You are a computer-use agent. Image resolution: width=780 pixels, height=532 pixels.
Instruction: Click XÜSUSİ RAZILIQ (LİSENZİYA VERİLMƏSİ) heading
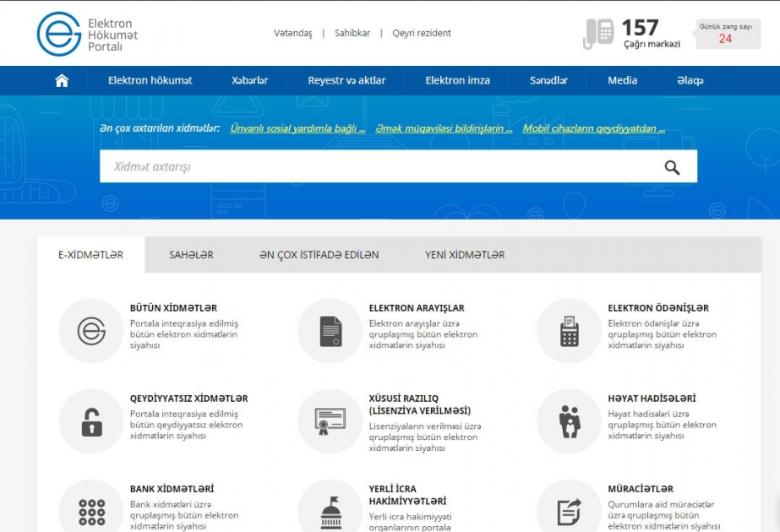point(420,404)
